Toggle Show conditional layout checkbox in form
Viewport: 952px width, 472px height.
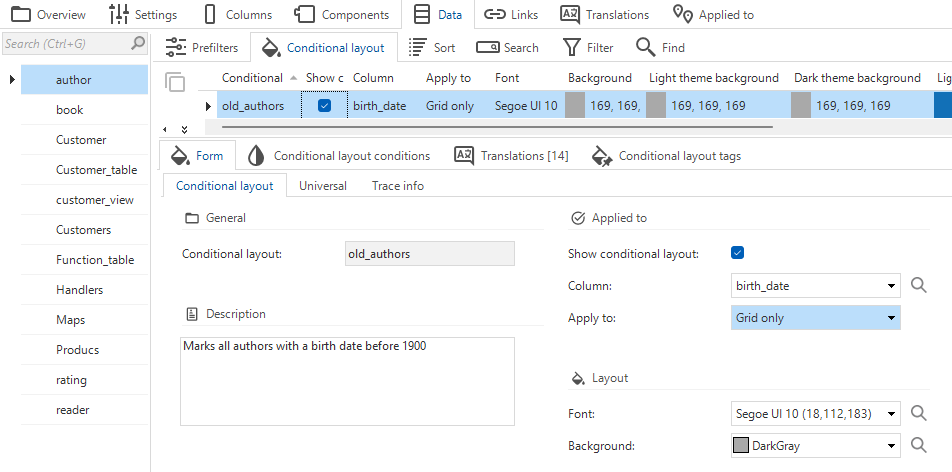(x=737, y=253)
